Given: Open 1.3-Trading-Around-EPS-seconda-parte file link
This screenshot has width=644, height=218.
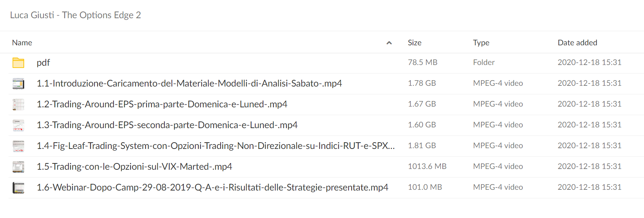Looking at the screenshot, I should (167, 125).
